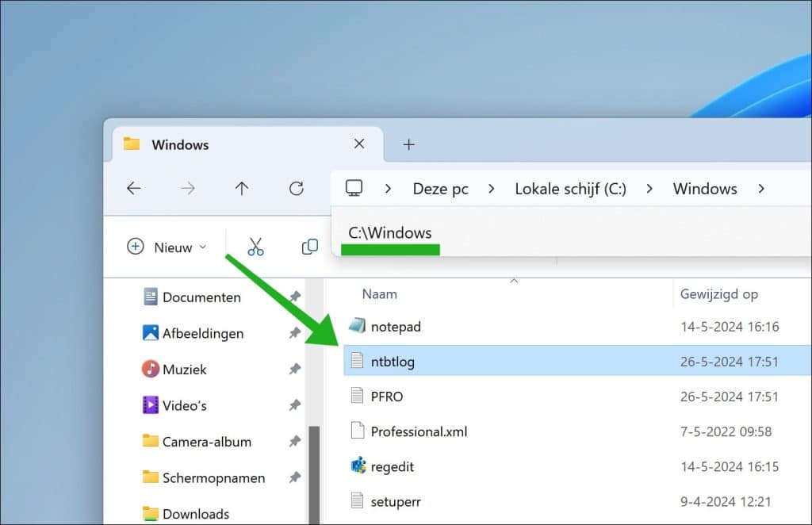The height and width of the screenshot is (525, 812).
Task: Go up one folder level
Action: point(242,188)
